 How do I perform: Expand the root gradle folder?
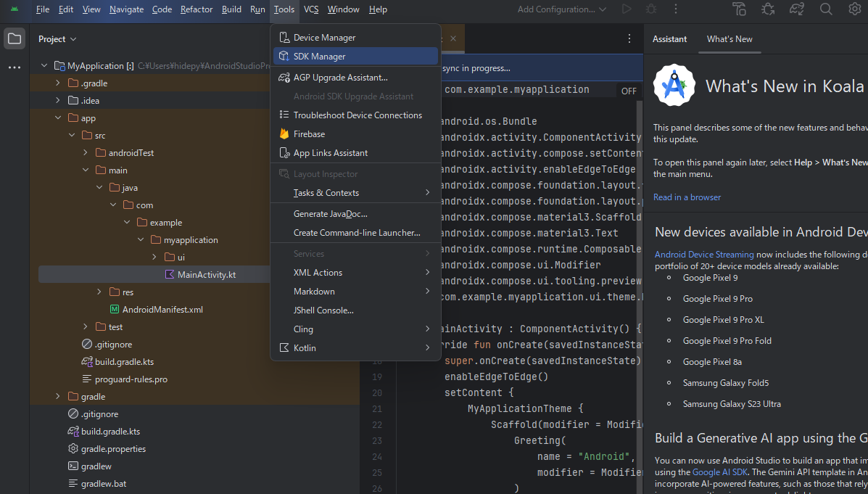pos(58,397)
